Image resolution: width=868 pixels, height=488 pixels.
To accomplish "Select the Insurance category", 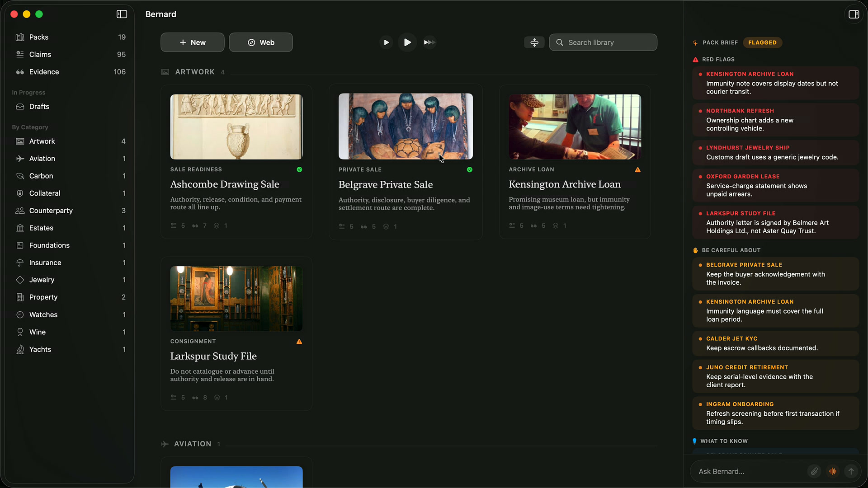I will point(70,263).
